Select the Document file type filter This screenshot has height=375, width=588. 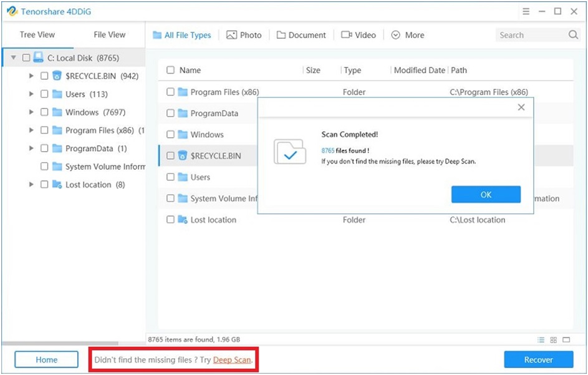tap(301, 35)
